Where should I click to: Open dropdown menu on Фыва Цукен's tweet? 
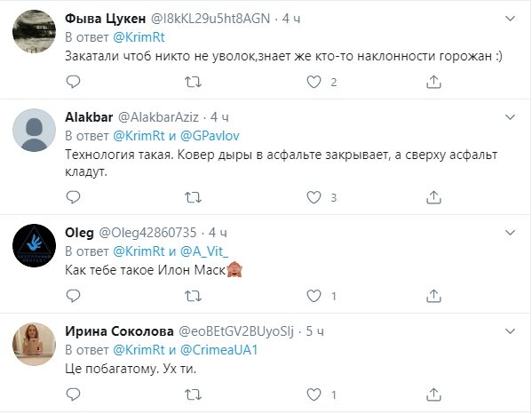(511, 19)
